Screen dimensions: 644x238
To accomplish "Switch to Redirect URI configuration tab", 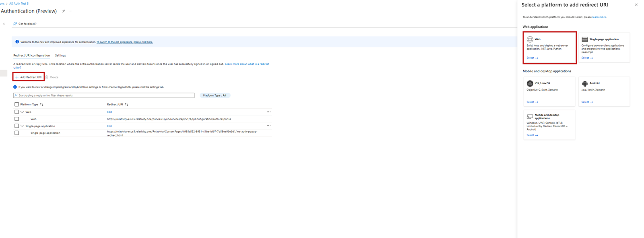I will (31, 56).
